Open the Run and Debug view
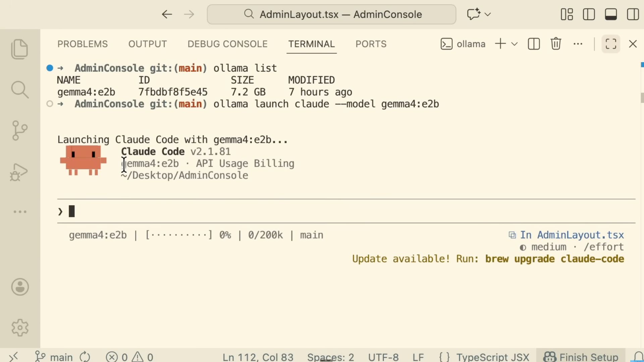The height and width of the screenshot is (362, 644). tap(19, 172)
